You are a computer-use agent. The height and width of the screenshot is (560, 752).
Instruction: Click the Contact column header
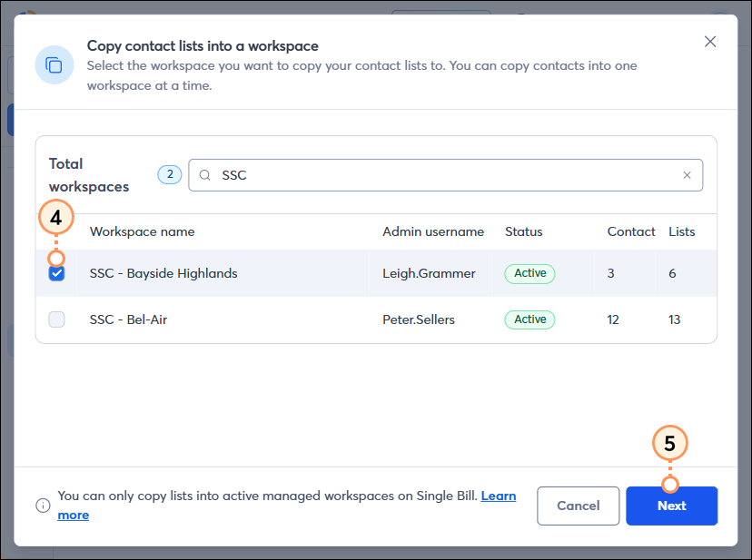(631, 231)
